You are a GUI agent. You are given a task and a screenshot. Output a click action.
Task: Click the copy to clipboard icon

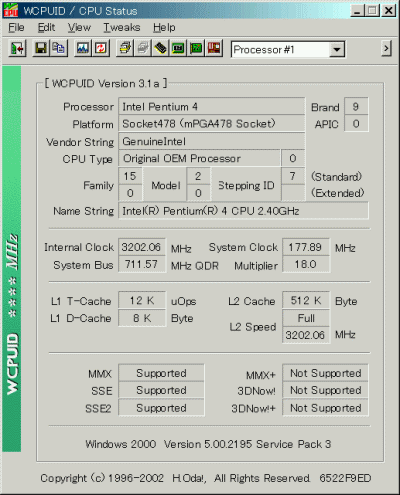click(59, 49)
